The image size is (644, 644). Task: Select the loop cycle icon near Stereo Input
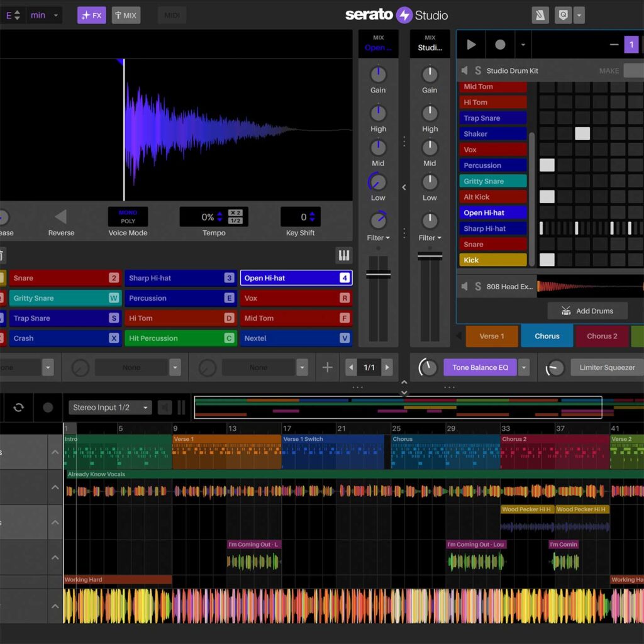coord(18,407)
